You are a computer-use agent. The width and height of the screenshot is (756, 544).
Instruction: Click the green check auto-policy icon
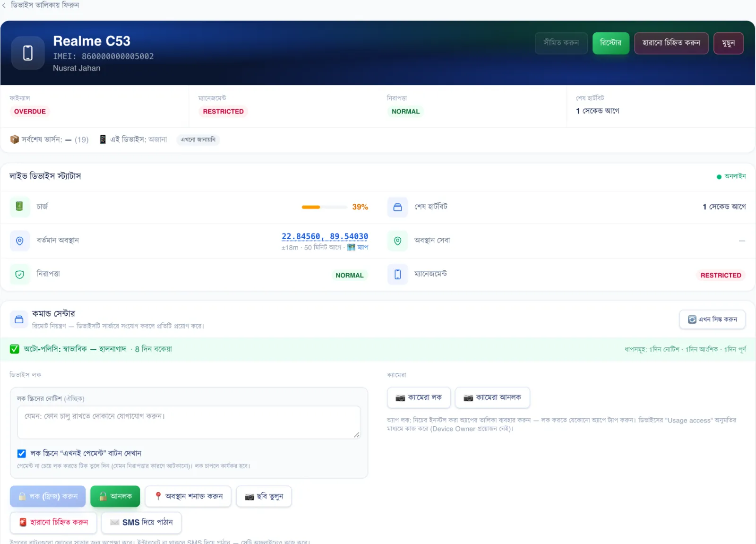15,349
